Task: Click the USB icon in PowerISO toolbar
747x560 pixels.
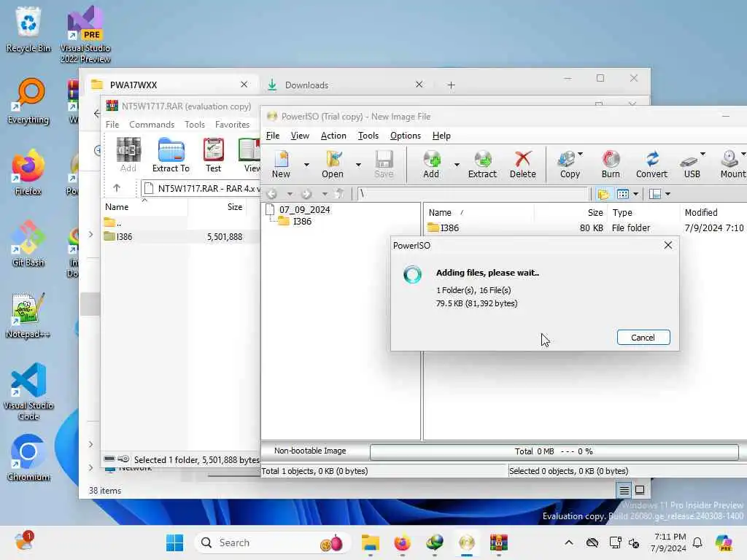Action: click(x=692, y=164)
